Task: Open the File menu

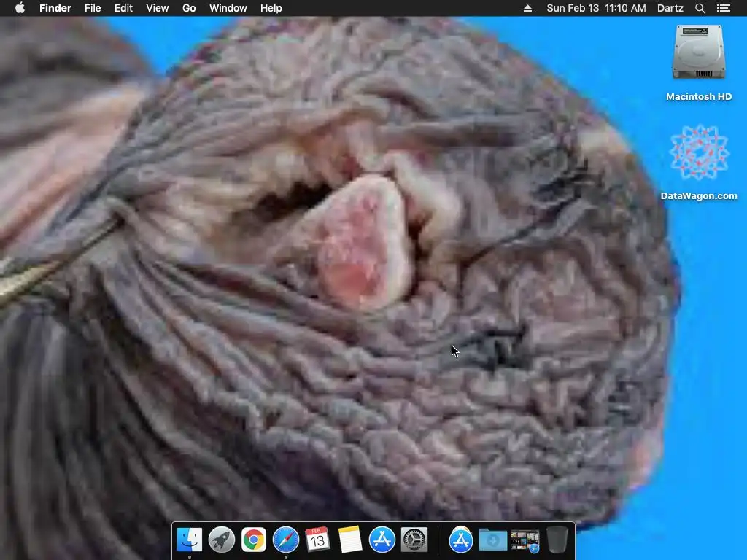Action: 93,8
